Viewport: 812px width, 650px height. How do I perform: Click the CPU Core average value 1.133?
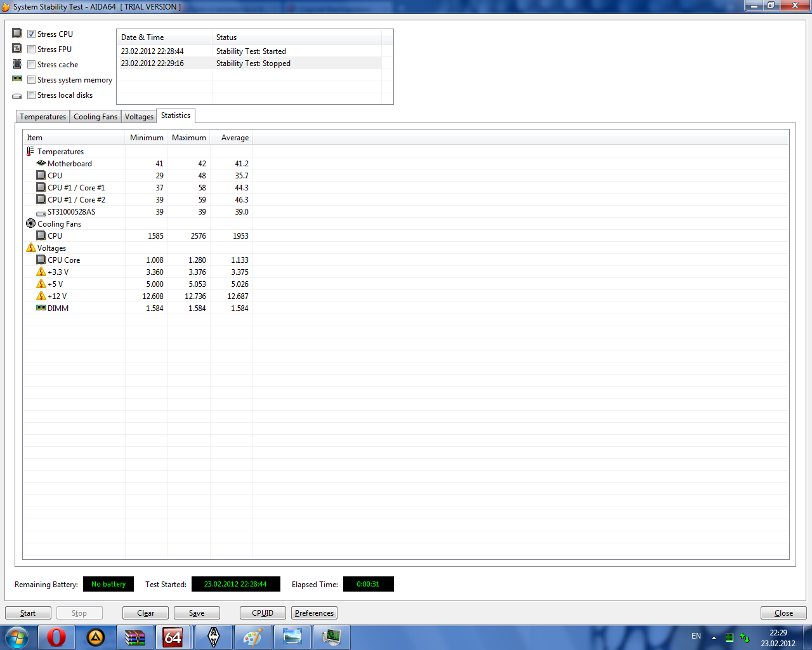click(240, 260)
